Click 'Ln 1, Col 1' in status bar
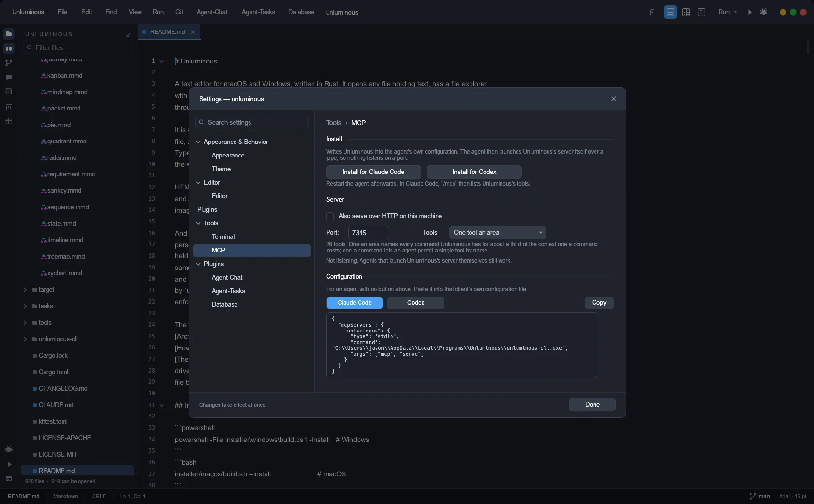Image resolution: width=814 pixels, height=504 pixels. pos(133,496)
